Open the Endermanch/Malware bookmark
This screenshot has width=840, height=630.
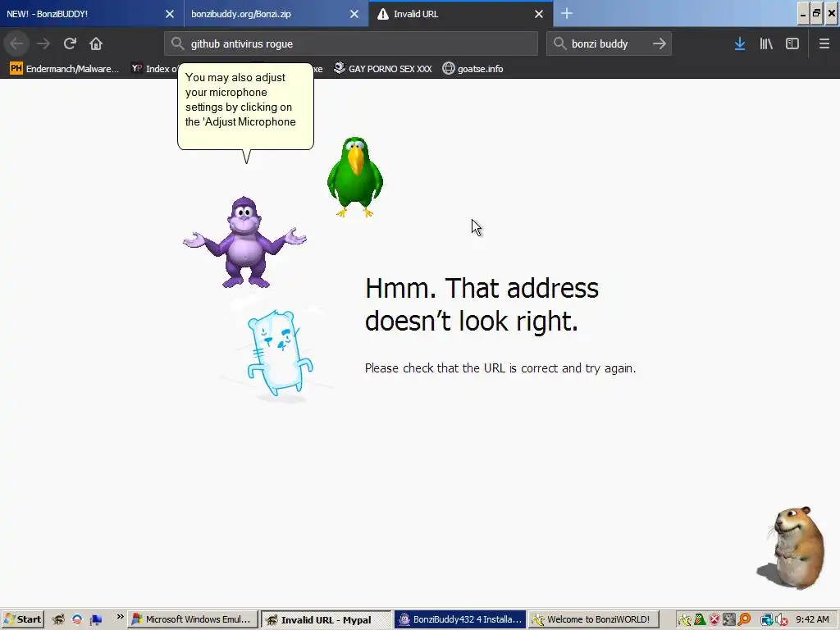(64, 69)
